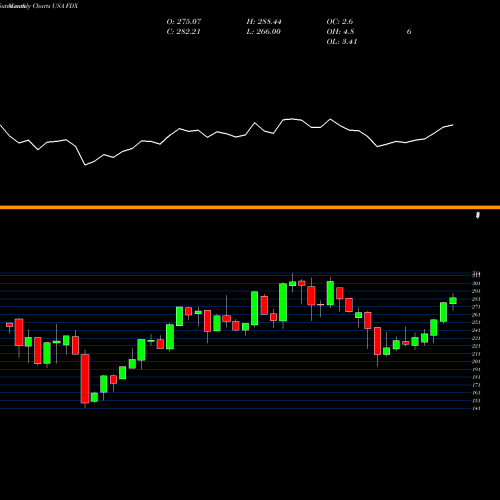Click the lone number 6 in header
The image size is (500, 500).
click(x=409, y=32)
